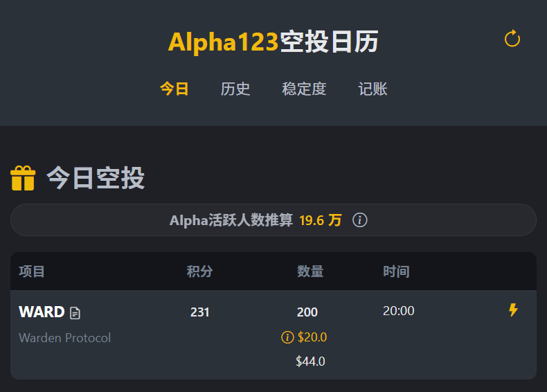547x392 pixels.
Task: Click the gift icon beside 今日空投
Action: coord(23,178)
